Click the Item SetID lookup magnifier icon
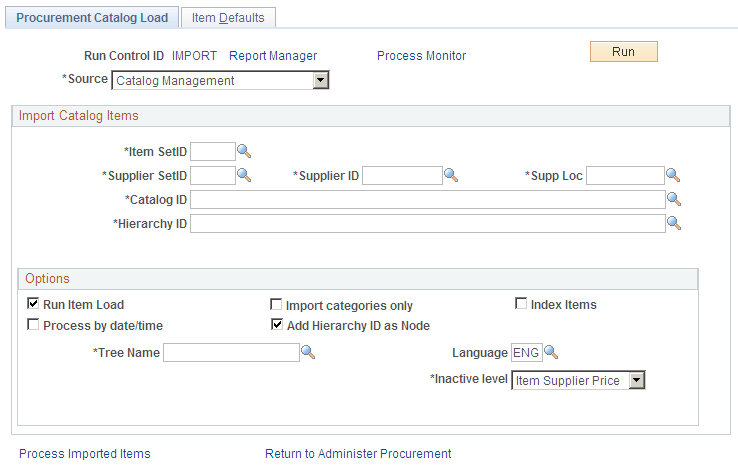The width and height of the screenshot is (738, 467). [244, 151]
